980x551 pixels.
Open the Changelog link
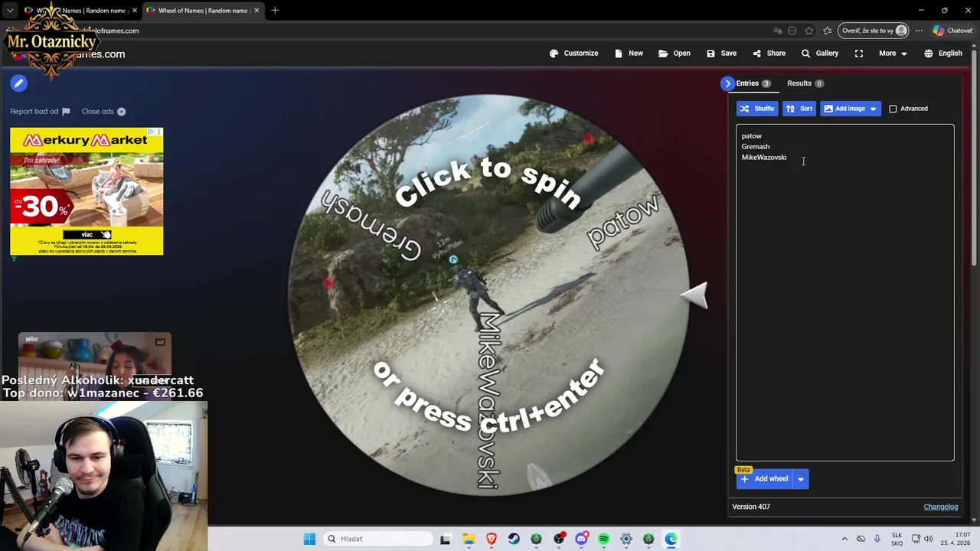pyautogui.click(x=941, y=507)
